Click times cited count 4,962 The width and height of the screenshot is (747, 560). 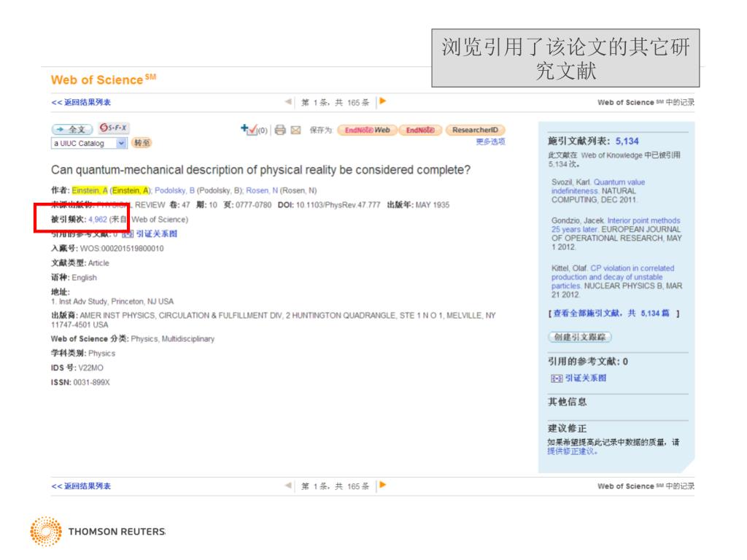(x=98, y=219)
